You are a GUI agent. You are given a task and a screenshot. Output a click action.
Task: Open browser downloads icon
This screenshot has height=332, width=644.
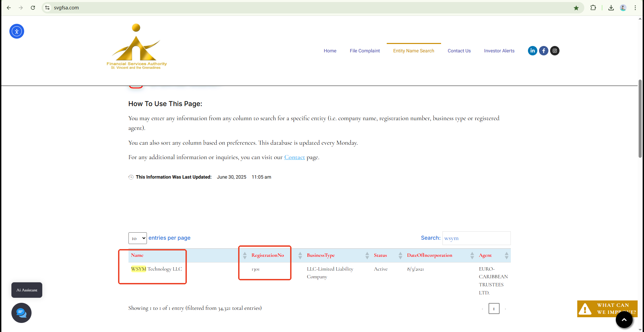click(x=611, y=8)
